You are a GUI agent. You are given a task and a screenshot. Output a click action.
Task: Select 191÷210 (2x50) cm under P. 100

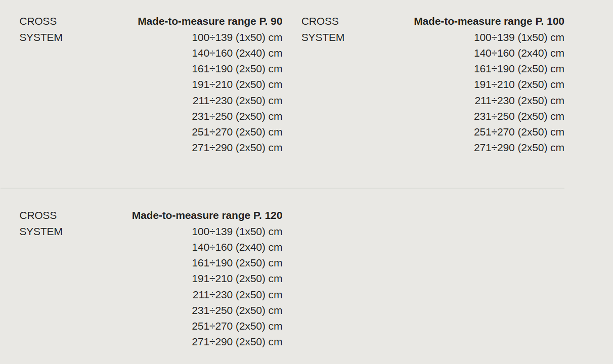point(519,84)
